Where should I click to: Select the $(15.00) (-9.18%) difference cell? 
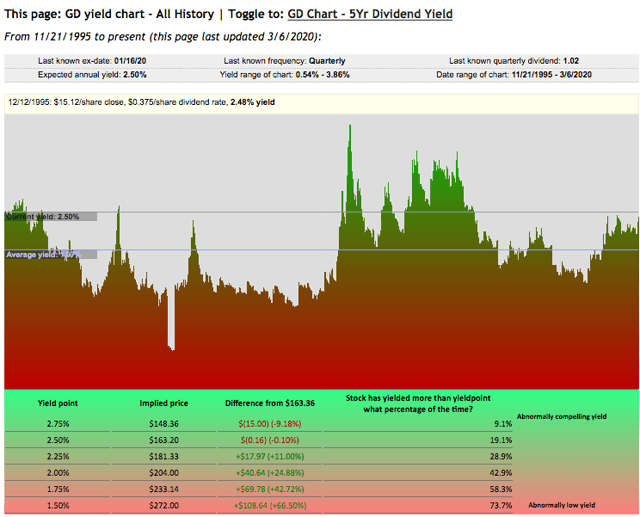[x=270, y=424]
